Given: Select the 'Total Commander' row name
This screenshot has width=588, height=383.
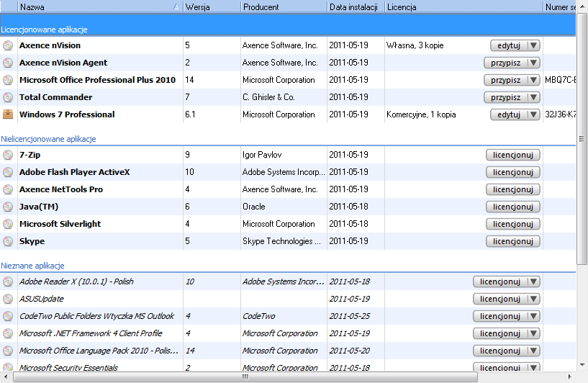Looking at the screenshot, I should (55, 97).
